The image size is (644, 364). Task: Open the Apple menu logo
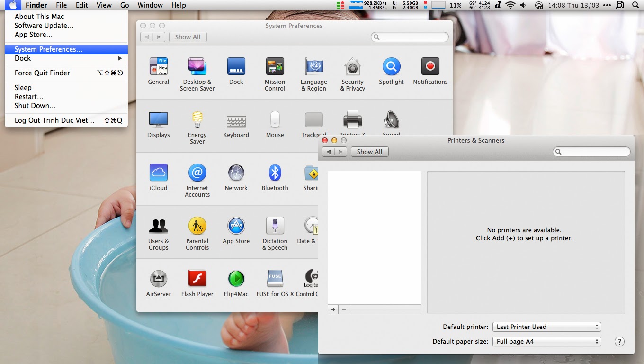click(13, 5)
